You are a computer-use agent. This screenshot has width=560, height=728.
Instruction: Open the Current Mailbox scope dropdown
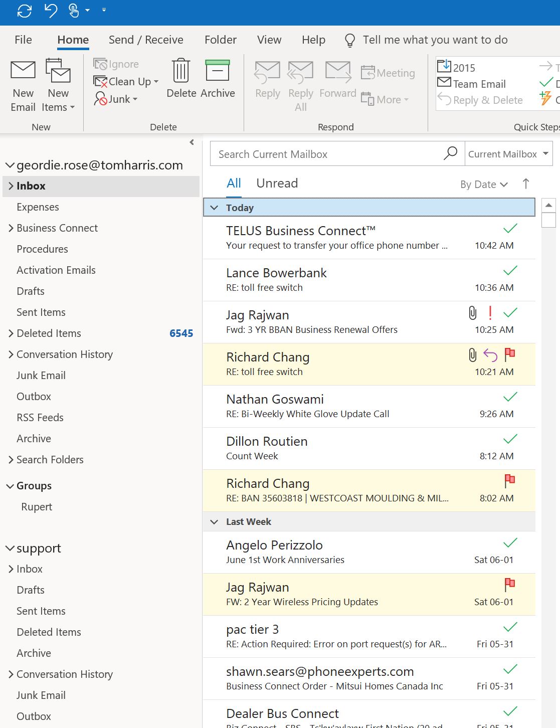pos(508,154)
